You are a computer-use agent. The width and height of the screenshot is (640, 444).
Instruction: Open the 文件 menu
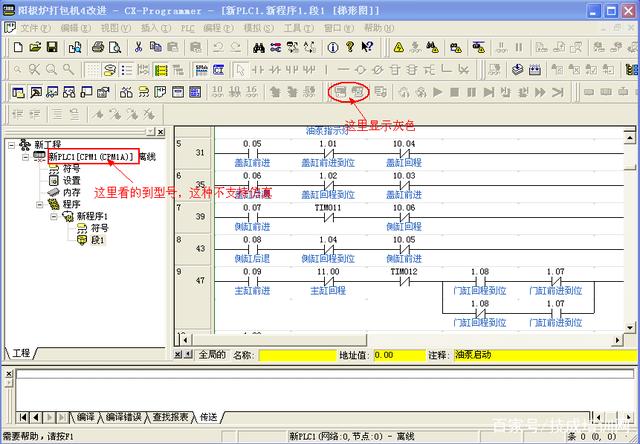35,28
